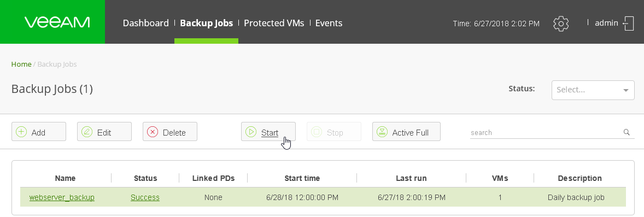Click the green plus Add icon
This screenshot has height=217, width=644.
pos(21,132)
